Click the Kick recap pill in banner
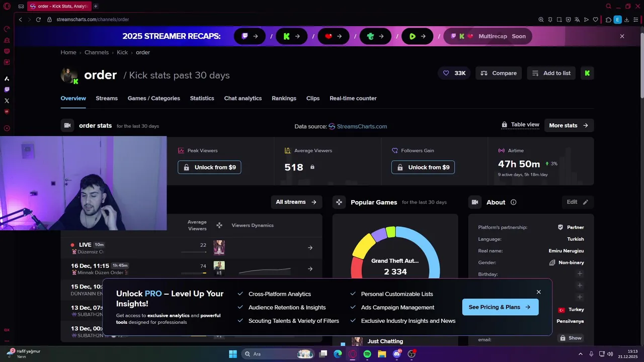Image resolution: width=644 pixels, height=362 pixels. point(292,36)
